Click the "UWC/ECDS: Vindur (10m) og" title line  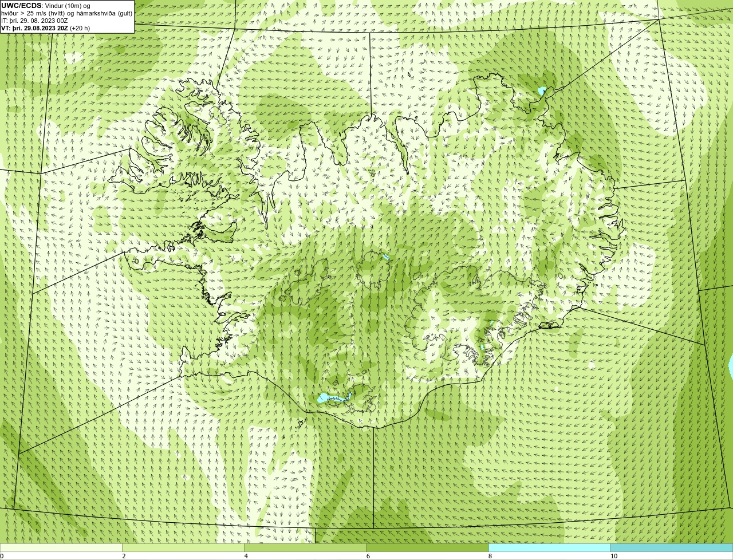point(46,6)
